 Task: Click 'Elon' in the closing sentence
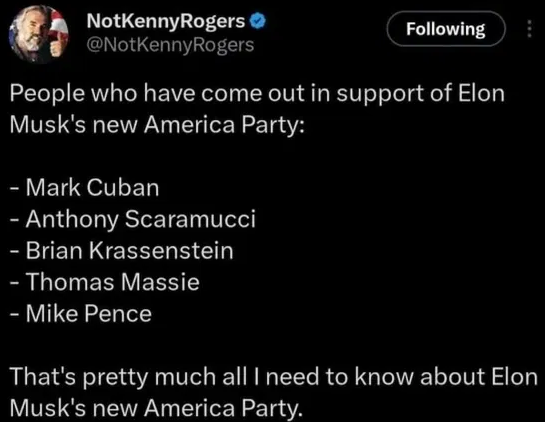(515, 377)
